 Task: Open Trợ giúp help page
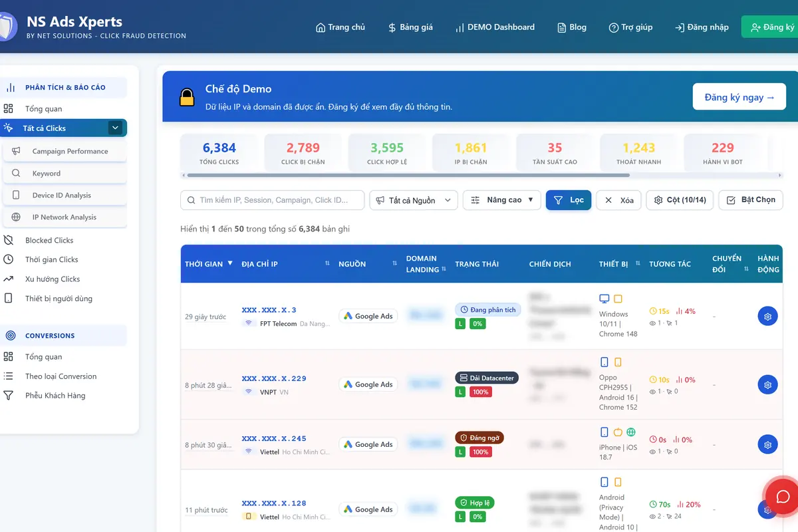tap(630, 27)
